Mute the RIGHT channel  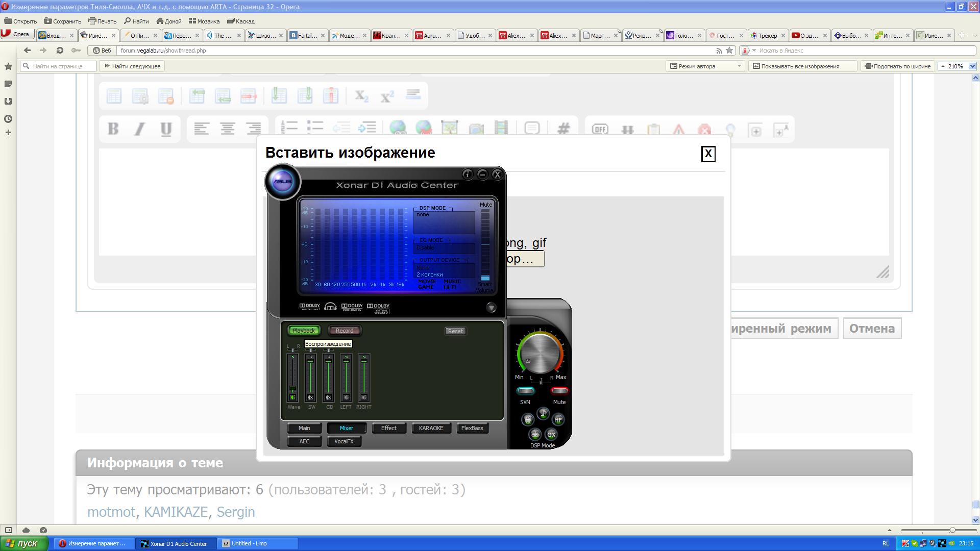click(x=364, y=397)
